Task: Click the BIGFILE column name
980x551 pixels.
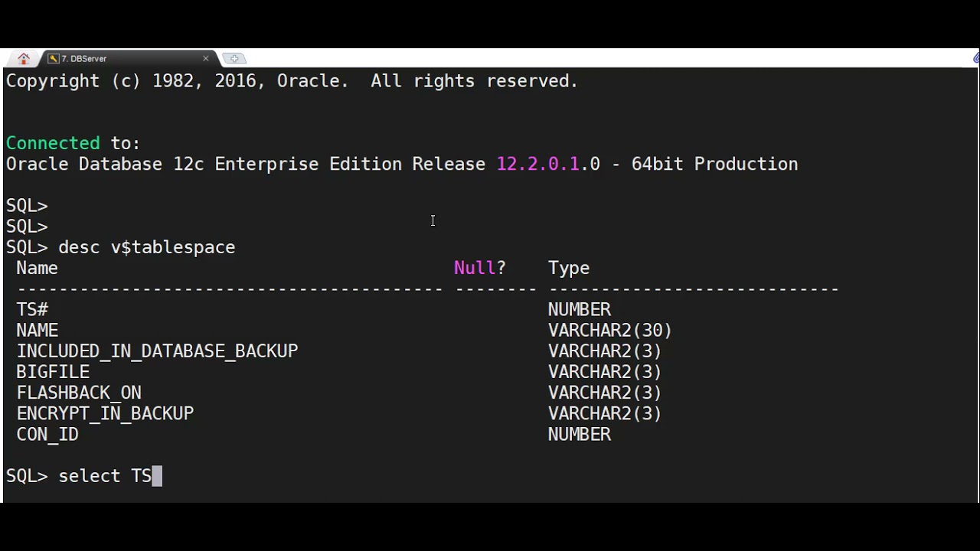Action: tap(53, 371)
